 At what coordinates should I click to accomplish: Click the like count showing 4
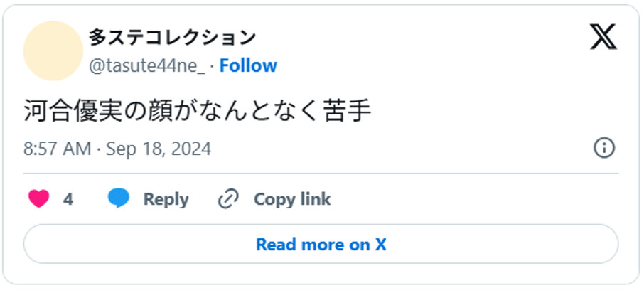(68, 199)
